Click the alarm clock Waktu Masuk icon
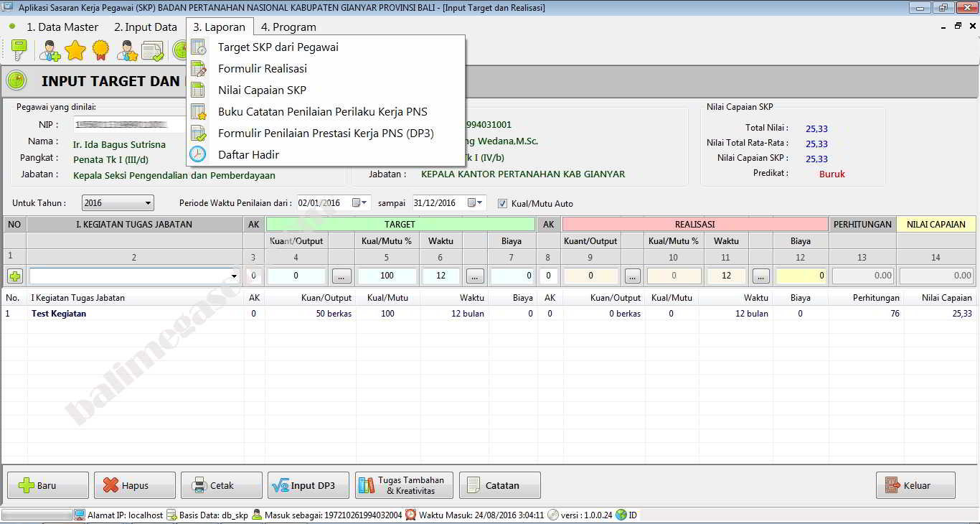Screen dimensions: 980x524 410,515
